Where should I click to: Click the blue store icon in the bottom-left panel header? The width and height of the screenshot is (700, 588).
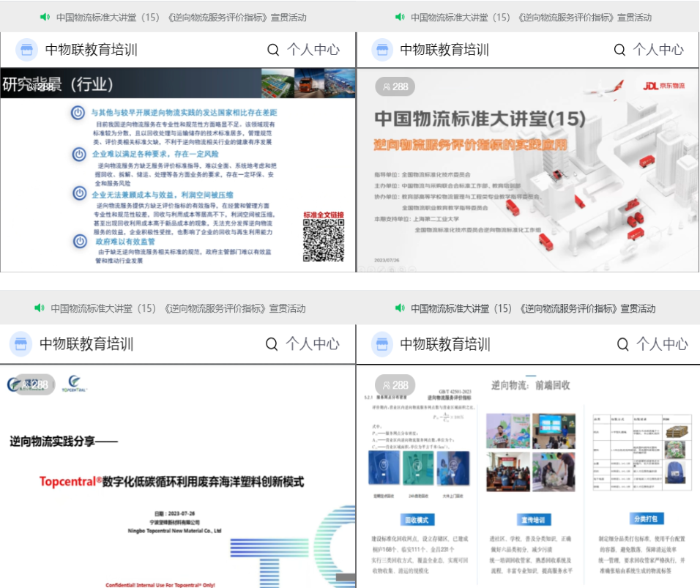click(x=20, y=342)
